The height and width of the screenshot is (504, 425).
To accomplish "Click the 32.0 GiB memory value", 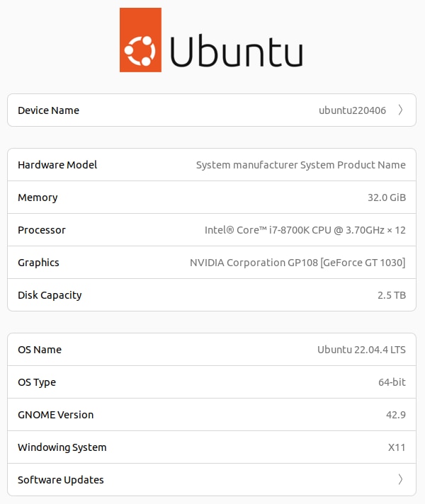I will tap(386, 197).
